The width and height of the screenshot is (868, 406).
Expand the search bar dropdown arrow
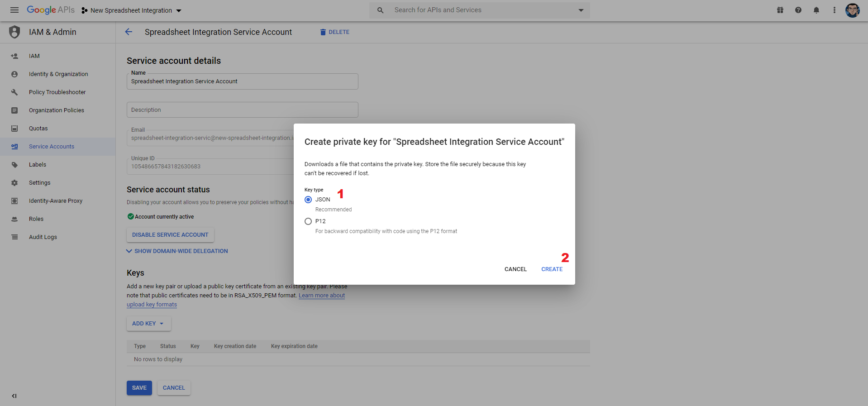pyautogui.click(x=581, y=10)
